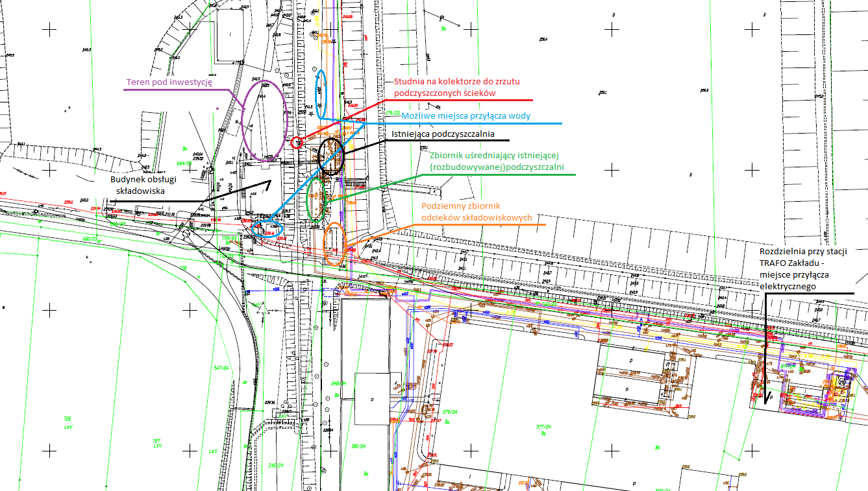868x491 pixels.
Task: Click the small red circle marking the well
Action: tap(296, 142)
